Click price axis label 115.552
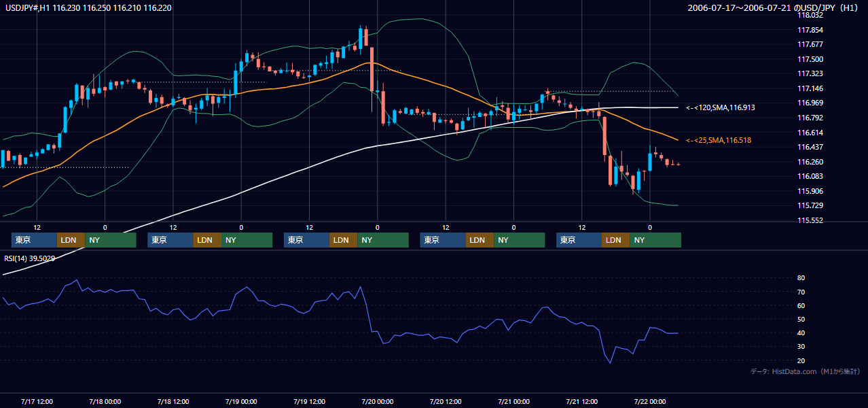 (x=811, y=220)
